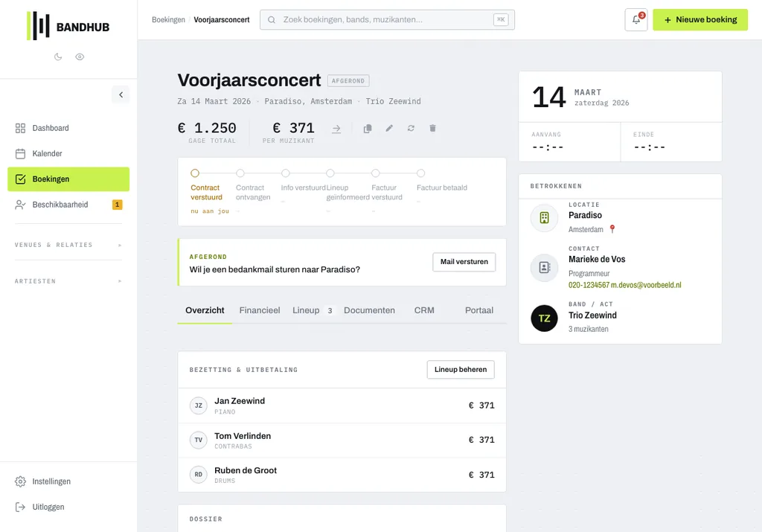
Task: Select the Info verstuurd step circle
Action: 285,173
